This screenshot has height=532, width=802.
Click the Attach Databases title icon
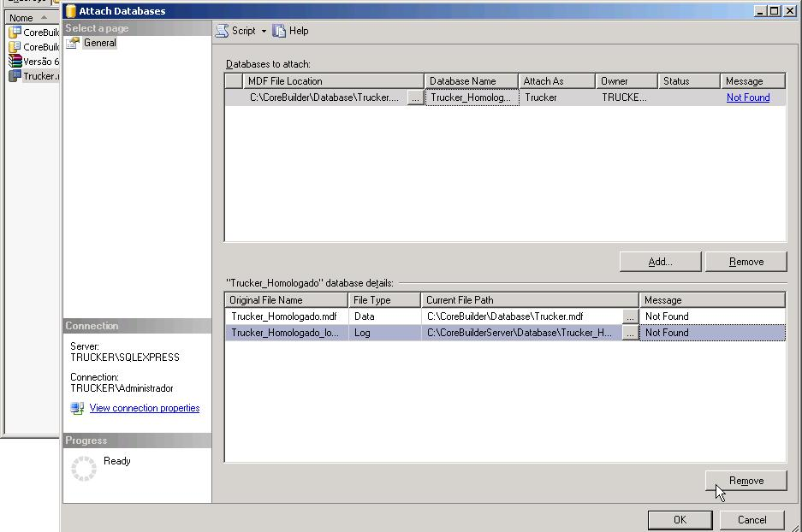pyautogui.click(x=71, y=11)
